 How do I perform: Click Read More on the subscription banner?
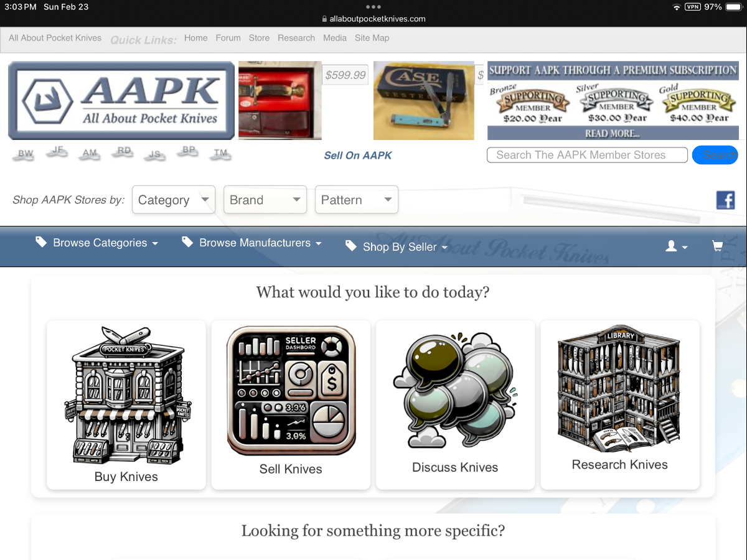pyautogui.click(x=613, y=133)
